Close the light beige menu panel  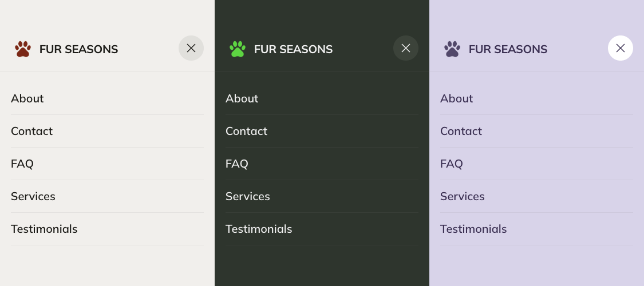[x=191, y=48]
